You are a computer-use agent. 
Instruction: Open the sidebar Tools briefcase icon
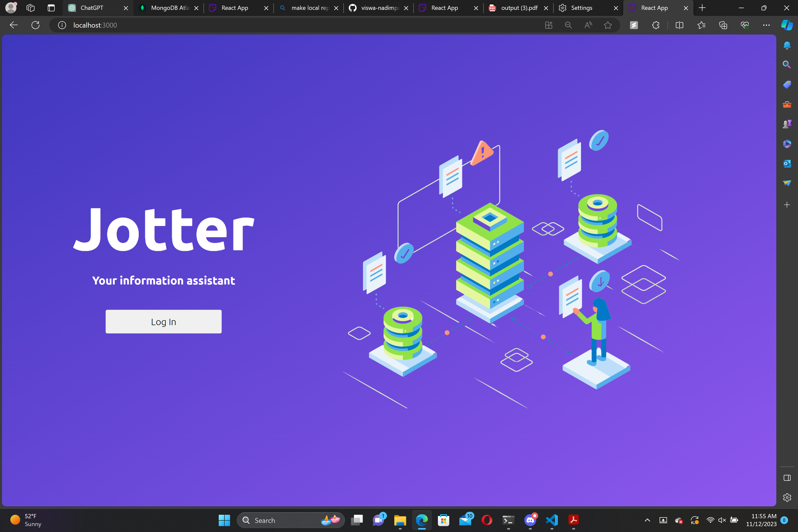pyautogui.click(x=787, y=104)
